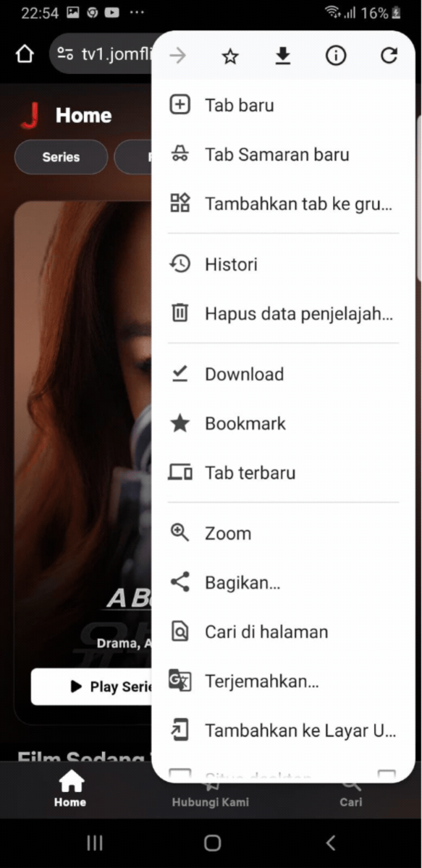This screenshot has width=422, height=868.
Task: Select Tab terbaru
Action: (284, 472)
